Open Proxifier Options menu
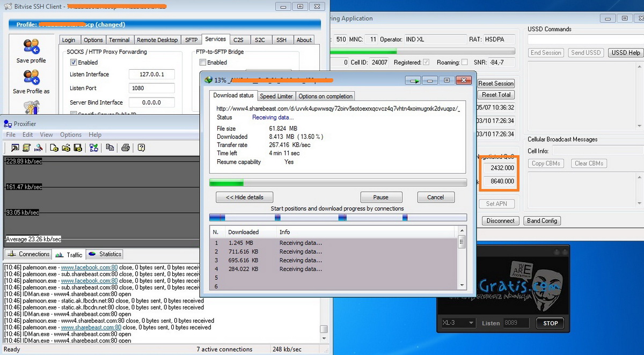644x355 pixels. coord(71,135)
